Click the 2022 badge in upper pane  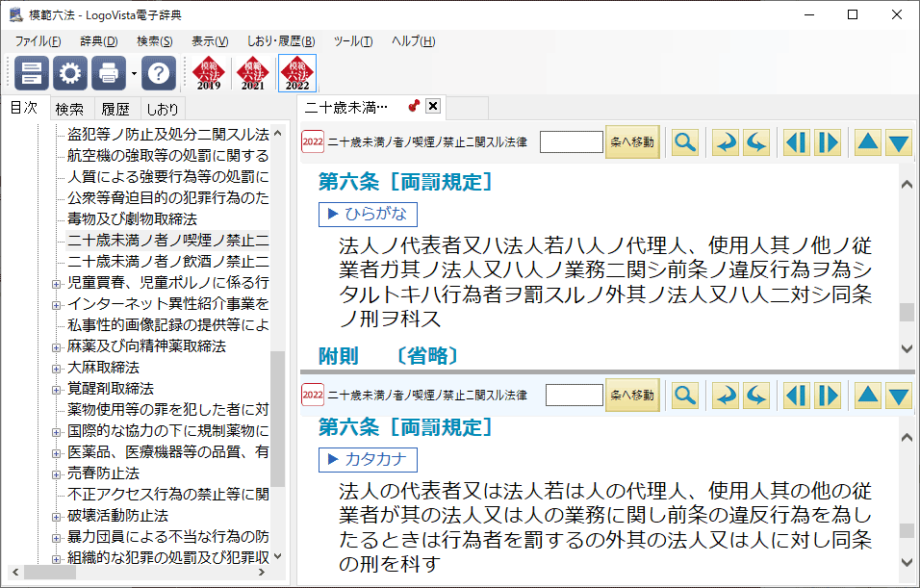[x=313, y=142]
